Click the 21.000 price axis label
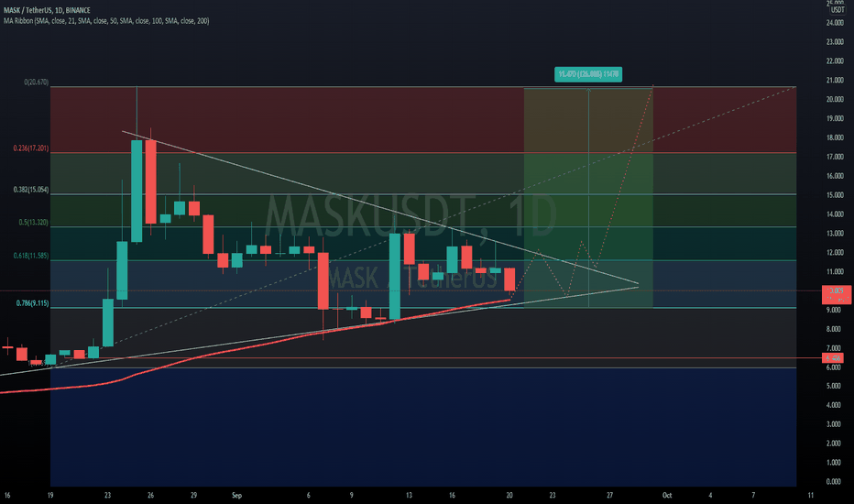 point(835,80)
